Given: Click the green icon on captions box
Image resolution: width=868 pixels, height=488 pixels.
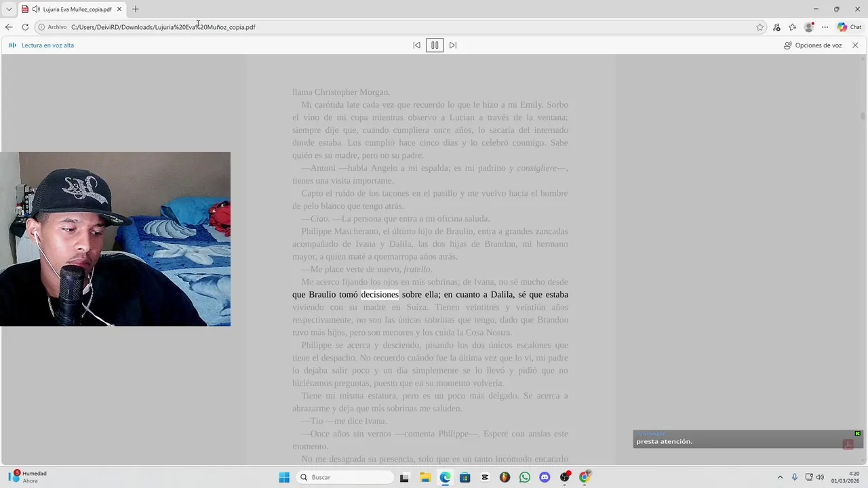Looking at the screenshot, I should [858, 433].
